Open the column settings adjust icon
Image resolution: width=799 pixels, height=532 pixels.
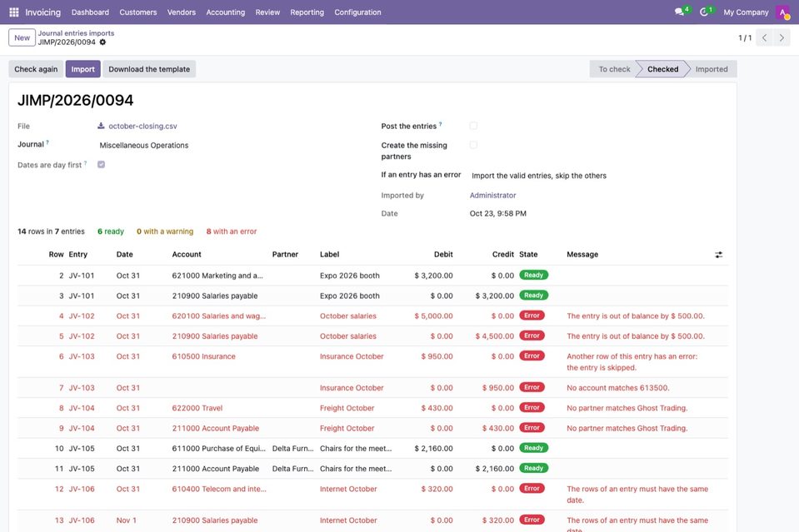[x=718, y=255]
